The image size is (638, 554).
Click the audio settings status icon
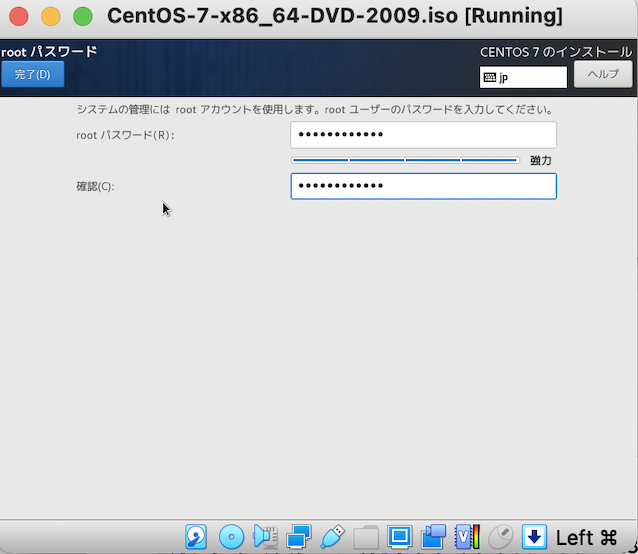[x=265, y=537]
